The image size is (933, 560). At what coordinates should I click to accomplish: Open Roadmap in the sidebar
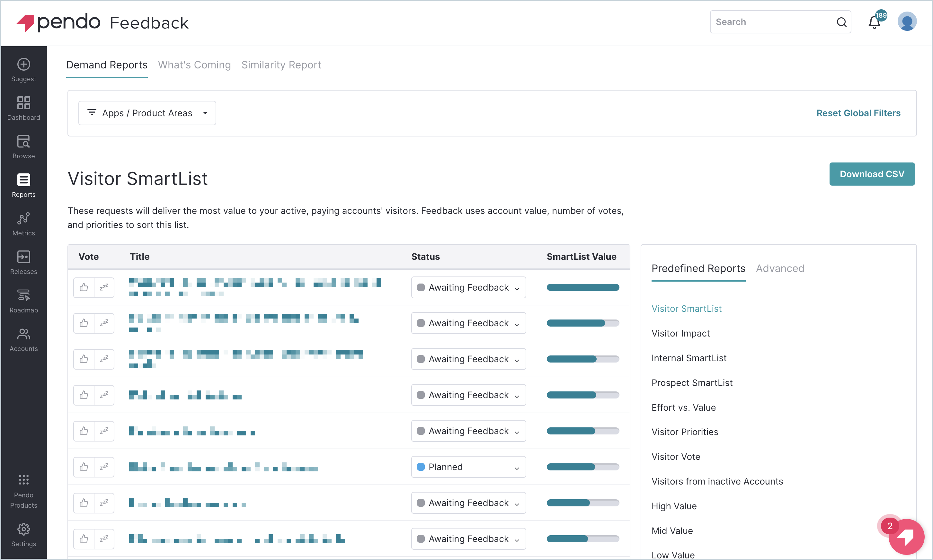pyautogui.click(x=23, y=301)
